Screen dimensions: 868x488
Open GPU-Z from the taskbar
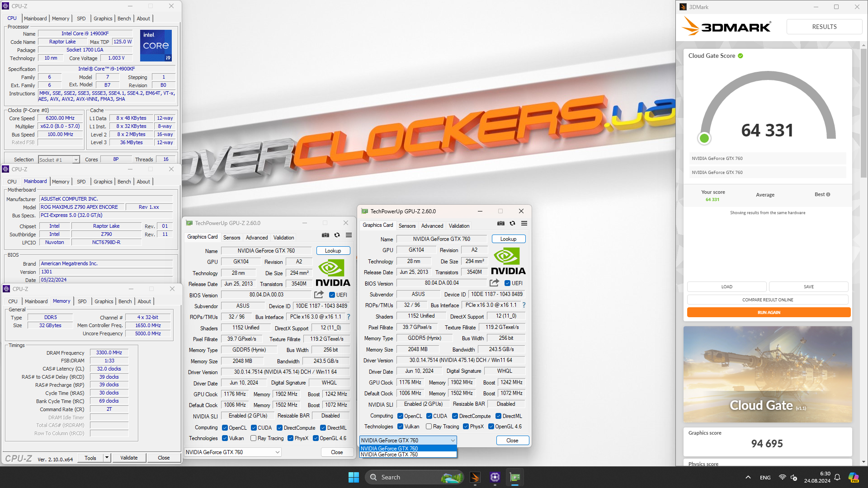(515, 477)
